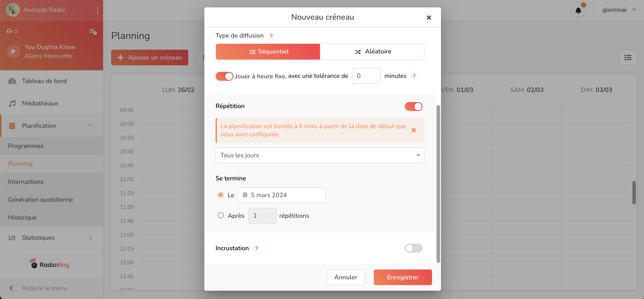Open the playlist queue icon in sidebar

point(93,32)
